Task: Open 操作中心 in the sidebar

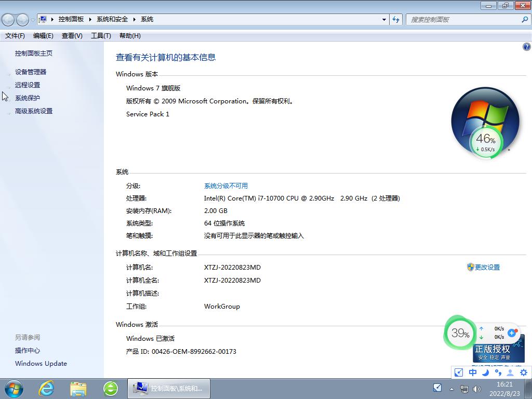Action: click(x=28, y=351)
